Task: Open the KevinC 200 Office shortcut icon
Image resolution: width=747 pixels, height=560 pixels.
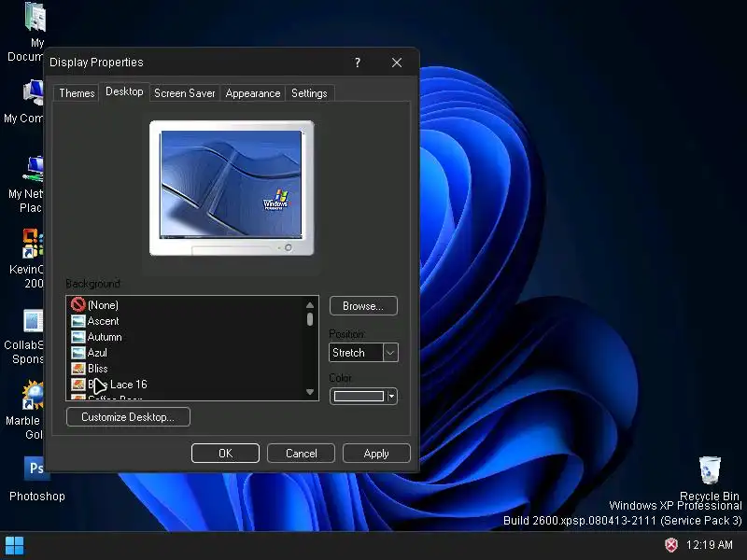Action: [x=34, y=244]
